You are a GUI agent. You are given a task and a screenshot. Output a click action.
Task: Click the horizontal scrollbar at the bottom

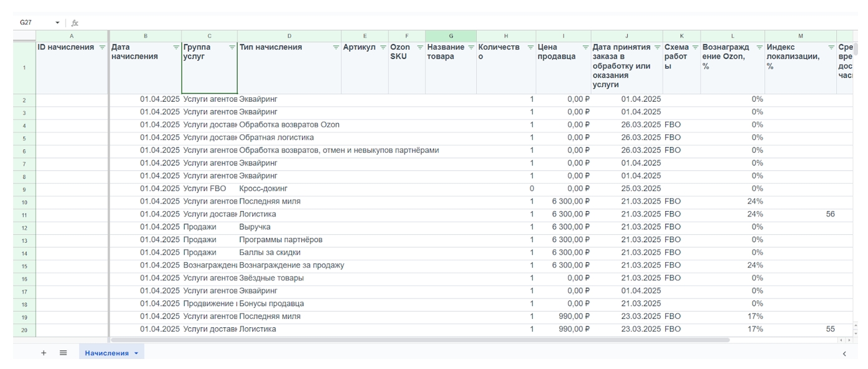coord(419,340)
